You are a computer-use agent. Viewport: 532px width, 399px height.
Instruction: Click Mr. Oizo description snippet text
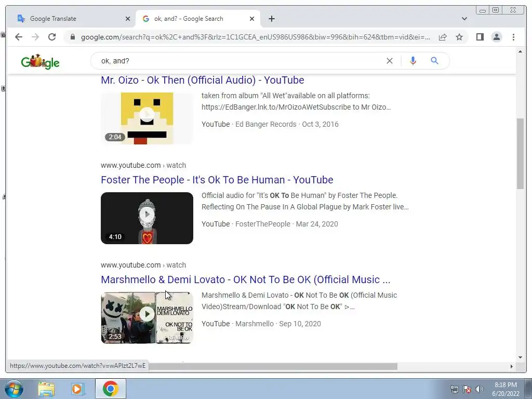pyautogui.click(x=296, y=101)
